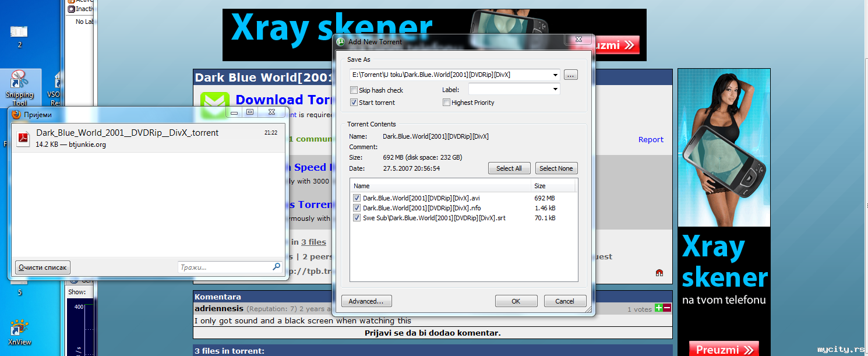Click the right-side Xray skener phone ad image
This screenshot has width=868, height=356.
click(724, 147)
